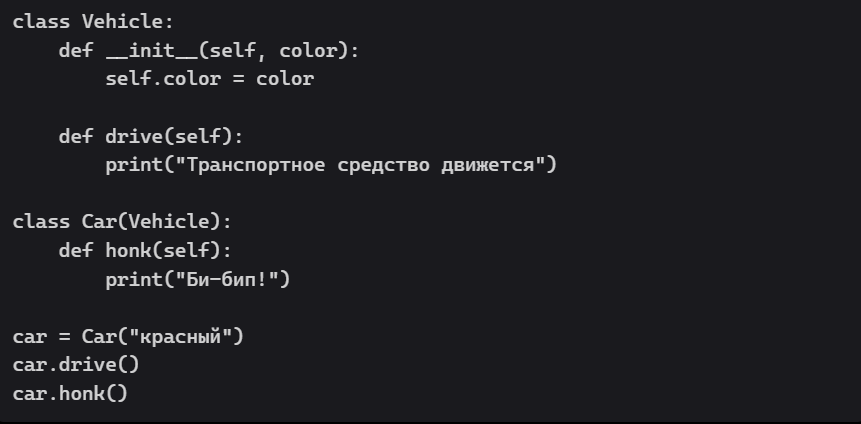Click the 'Би-бип!' string literal

pyautogui.click(x=232, y=279)
